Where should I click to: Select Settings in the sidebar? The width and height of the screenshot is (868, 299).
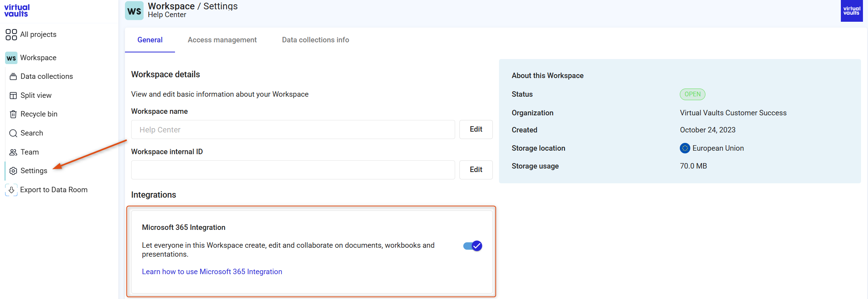coord(34,171)
